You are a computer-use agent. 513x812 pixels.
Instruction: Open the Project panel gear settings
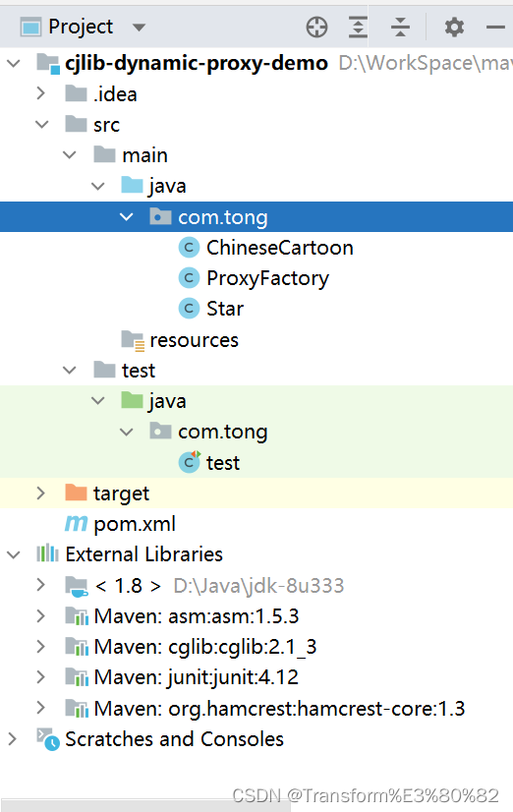(454, 27)
